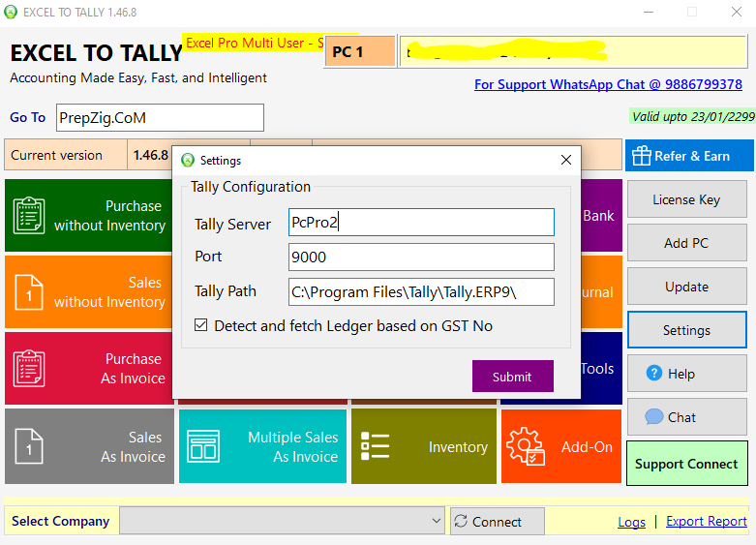The height and width of the screenshot is (545, 756).
Task: Open the Inventory tile
Action: [x=424, y=446]
